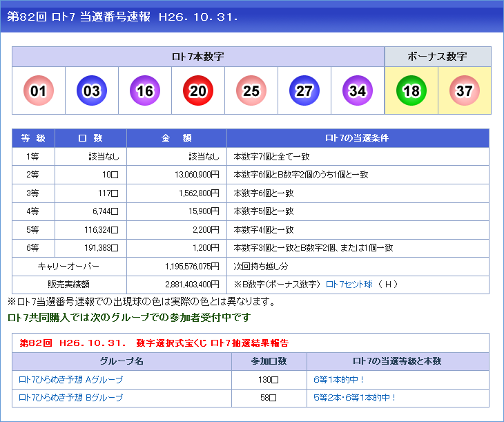Select the purple number 34 ball

[x=358, y=90]
